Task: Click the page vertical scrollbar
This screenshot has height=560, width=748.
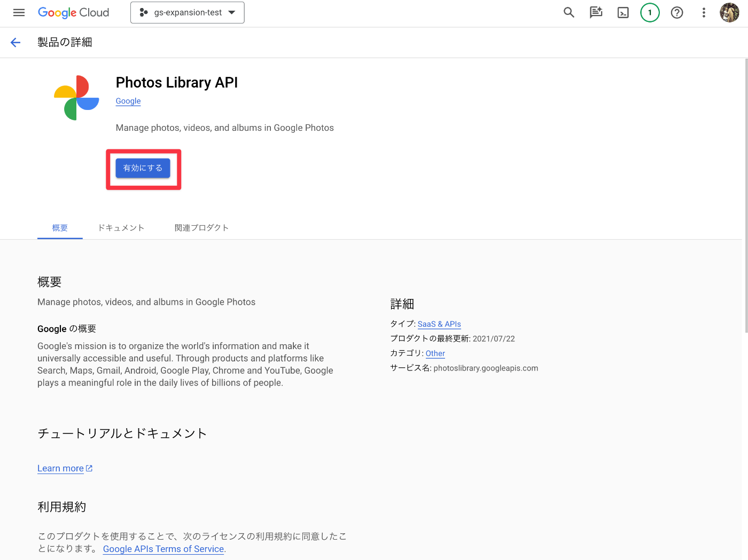Action: (745, 196)
